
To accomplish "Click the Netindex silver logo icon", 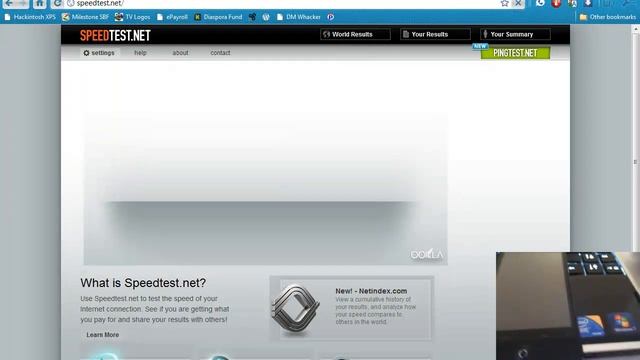I will [x=296, y=309].
